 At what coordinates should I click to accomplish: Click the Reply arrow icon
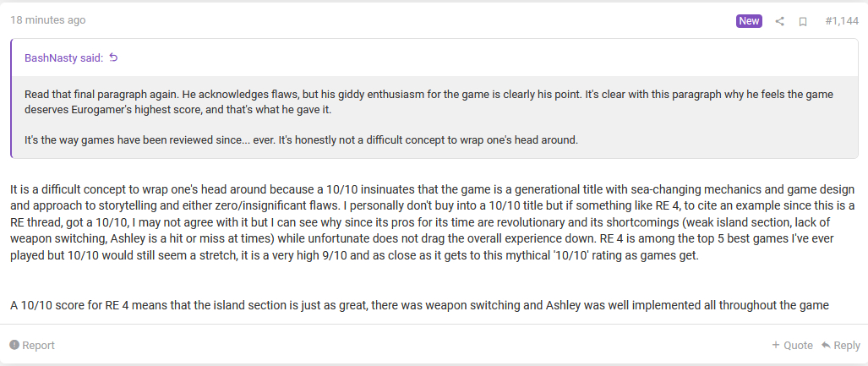[x=826, y=345]
